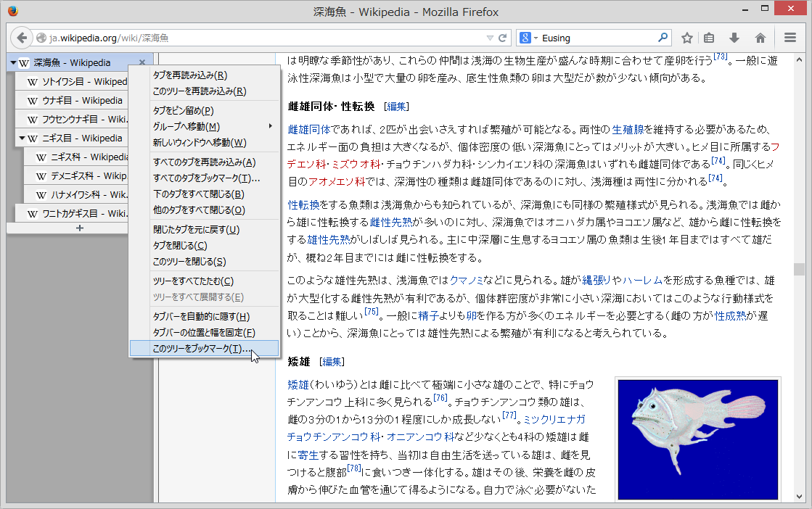Choose 下のタブをすべて閉じる(B)
The width and height of the screenshot is (812, 509).
[x=204, y=194]
